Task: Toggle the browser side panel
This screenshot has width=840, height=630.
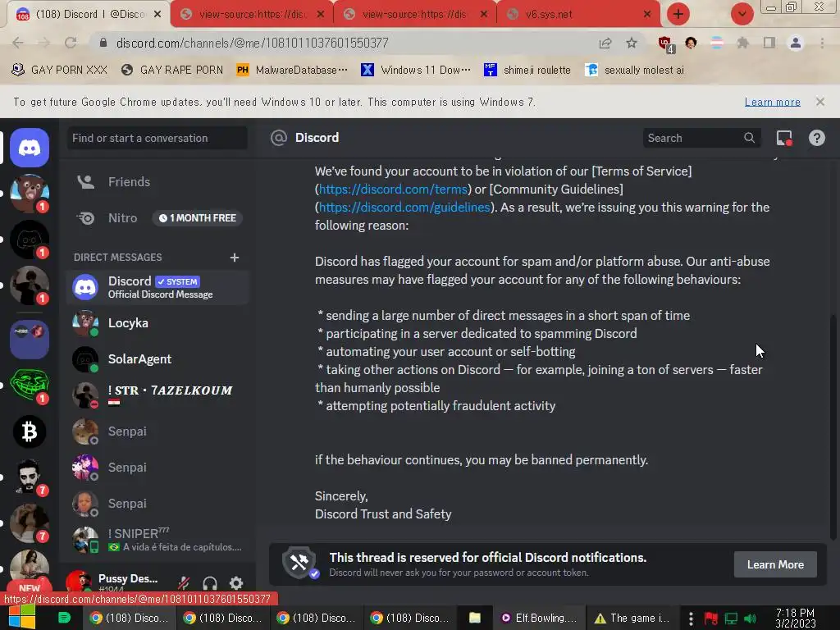Action: coord(769,43)
